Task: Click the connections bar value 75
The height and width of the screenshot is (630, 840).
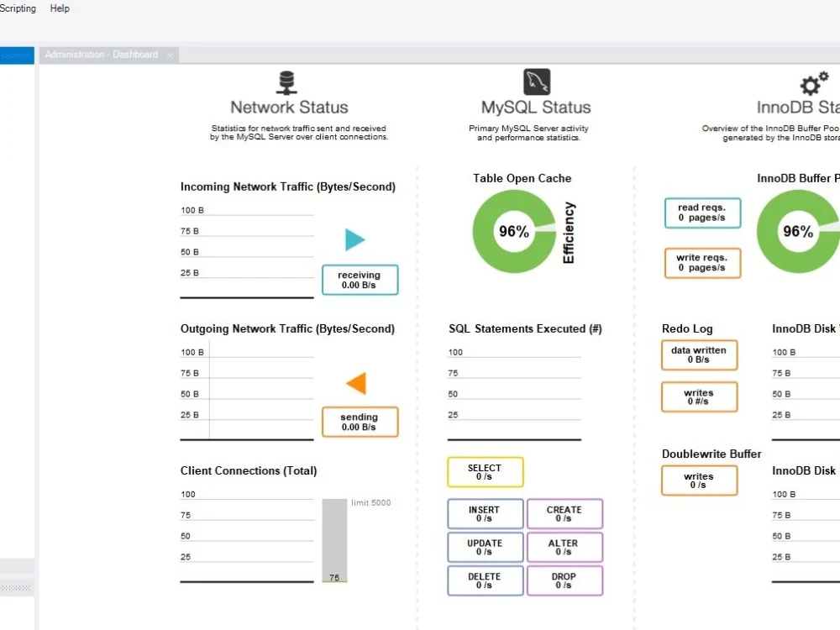Action: pyautogui.click(x=334, y=578)
